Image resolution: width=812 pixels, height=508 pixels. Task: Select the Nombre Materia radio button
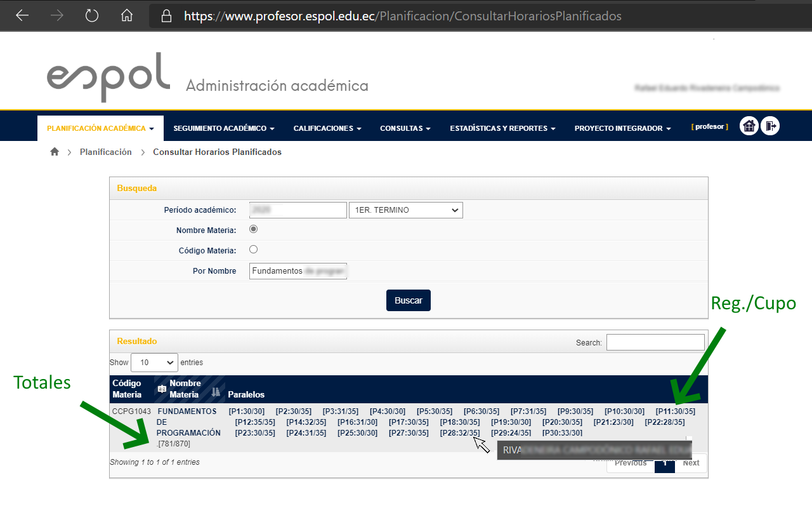click(x=254, y=229)
